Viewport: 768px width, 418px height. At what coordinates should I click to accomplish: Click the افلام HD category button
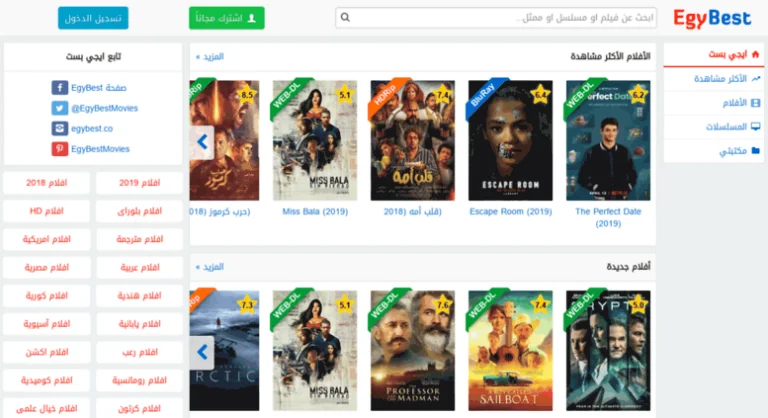(47, 211)
